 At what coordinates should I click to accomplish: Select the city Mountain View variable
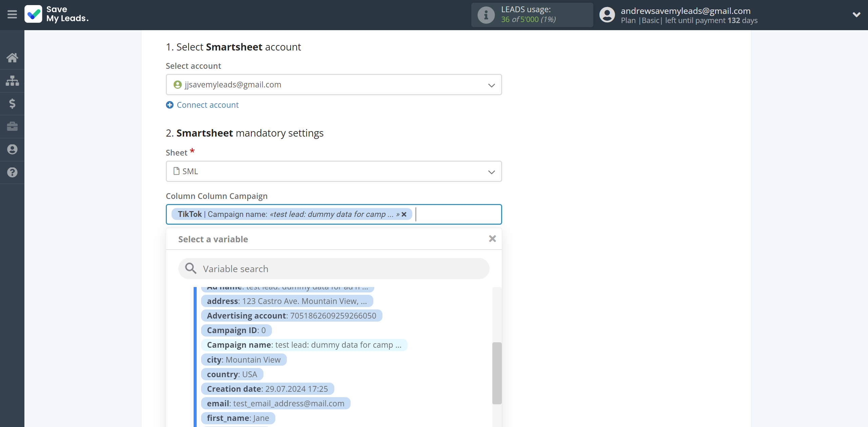coord(244,360)
